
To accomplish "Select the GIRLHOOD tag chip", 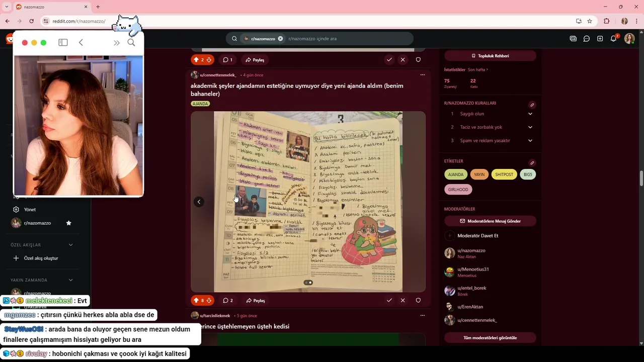I will pos(458,190).
